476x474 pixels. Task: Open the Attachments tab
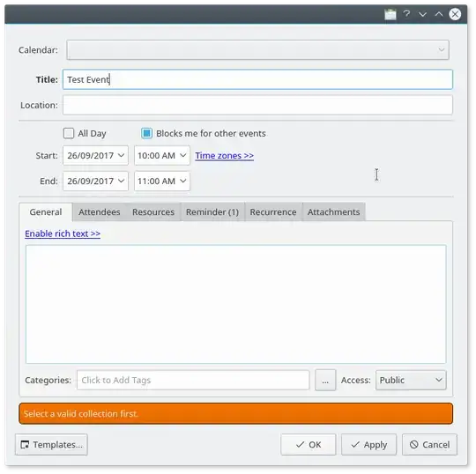click(333, 211)
